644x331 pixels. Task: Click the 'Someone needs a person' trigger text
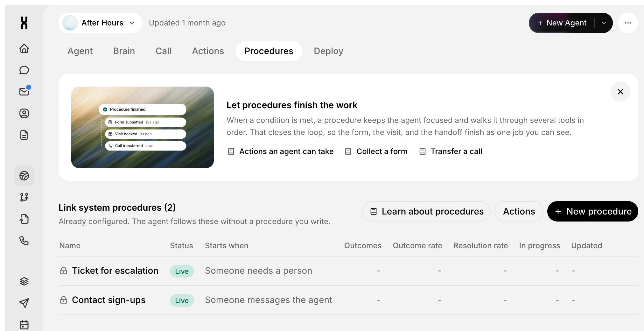coord(258,271)
